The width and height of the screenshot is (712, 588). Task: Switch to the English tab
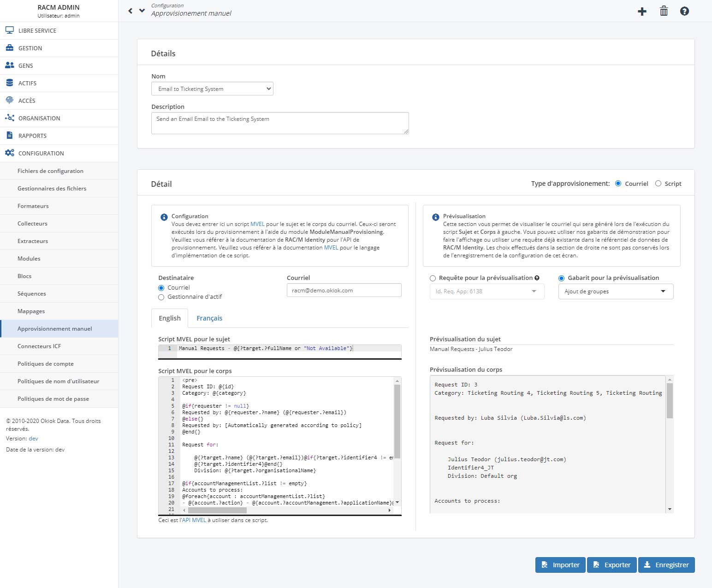click(170, 318)
